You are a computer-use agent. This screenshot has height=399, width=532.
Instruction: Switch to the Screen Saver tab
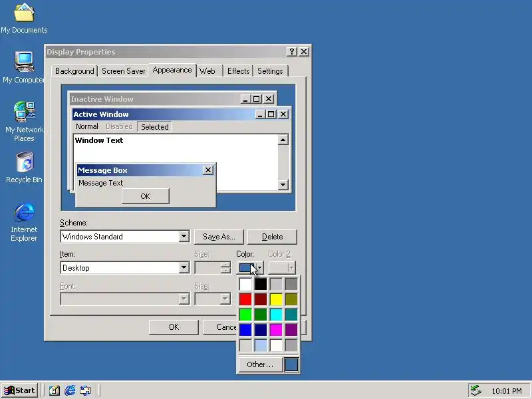(124, 71)
